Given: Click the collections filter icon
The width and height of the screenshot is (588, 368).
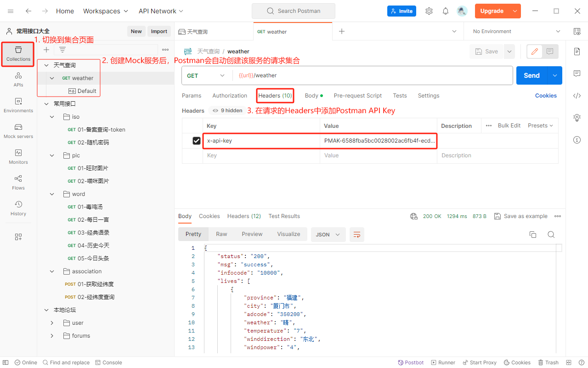Looking at the screenshot, I should coord(62,50).
